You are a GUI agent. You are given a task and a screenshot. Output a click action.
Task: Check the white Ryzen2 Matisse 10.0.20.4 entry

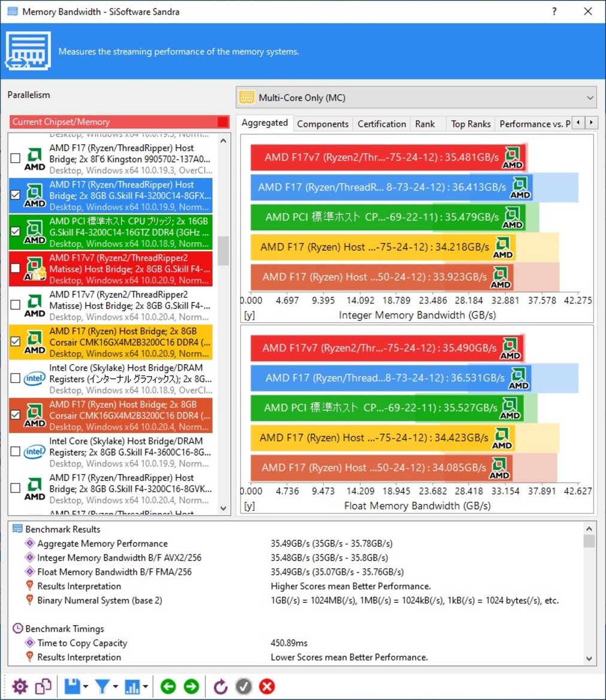pos(15,304)
